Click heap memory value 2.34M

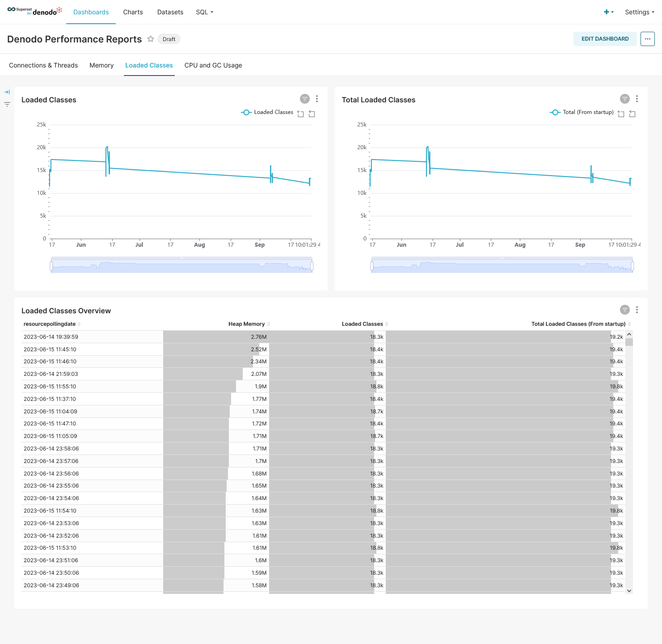coord(259,362)
